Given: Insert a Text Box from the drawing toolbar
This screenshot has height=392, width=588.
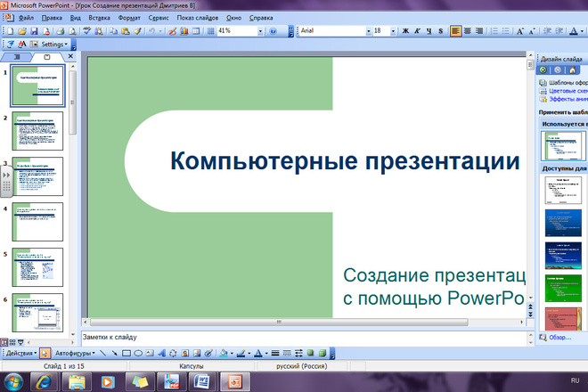Looking at the screenshot, I should pos(150,353).
